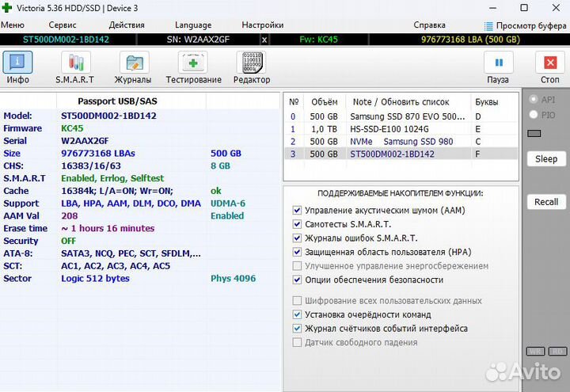
Task: Click the AAM Val value 208
Action: coord(69,216)
